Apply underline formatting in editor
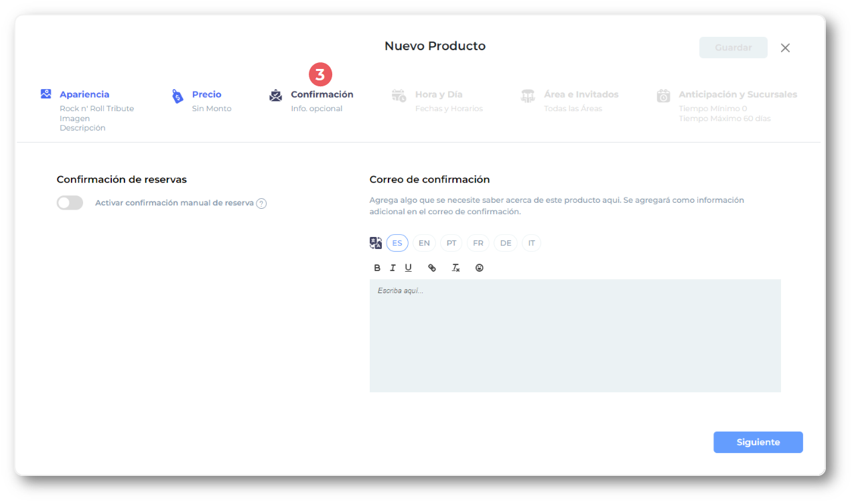 (x=408, y=268)
